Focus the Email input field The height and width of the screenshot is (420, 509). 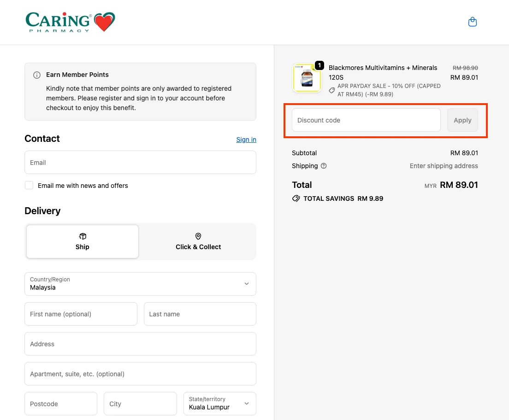[x=140, y=162]
